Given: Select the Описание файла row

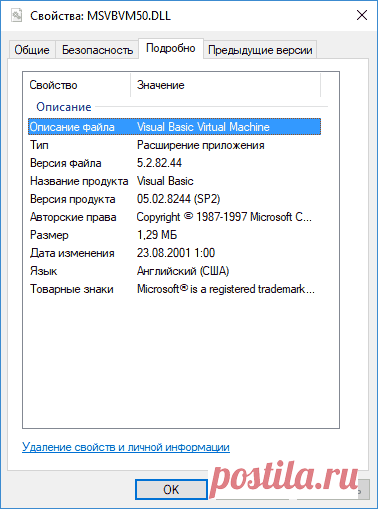Looking at the screenshot, I should (x=174, y=127).
